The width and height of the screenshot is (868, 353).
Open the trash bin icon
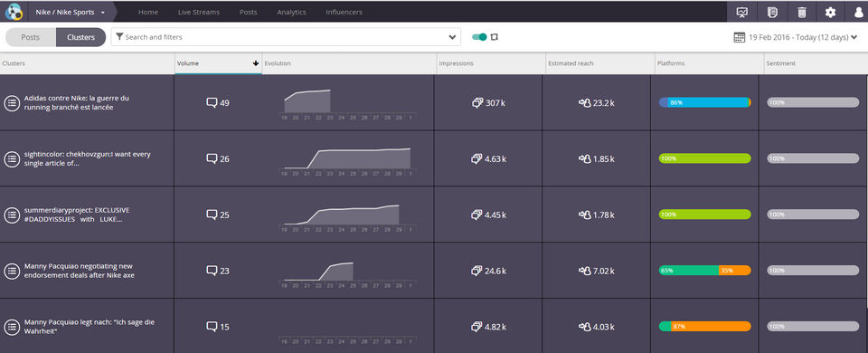point(801,12)
